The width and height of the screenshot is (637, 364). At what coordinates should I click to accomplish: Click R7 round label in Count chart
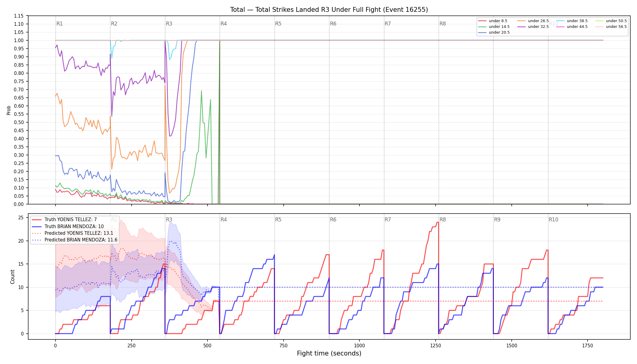[388, 220]
